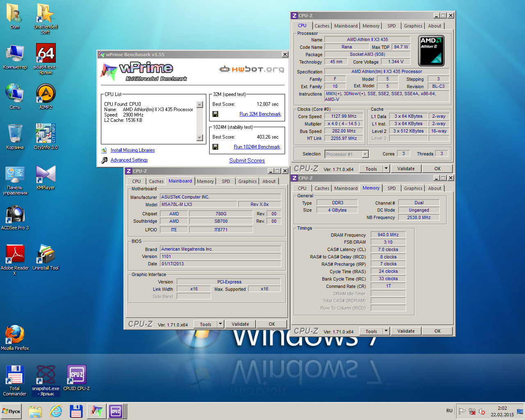Open the Adobe Reader X shortcut
The image size is (525, 420).
pyautogui.click(x=15, y=260)
